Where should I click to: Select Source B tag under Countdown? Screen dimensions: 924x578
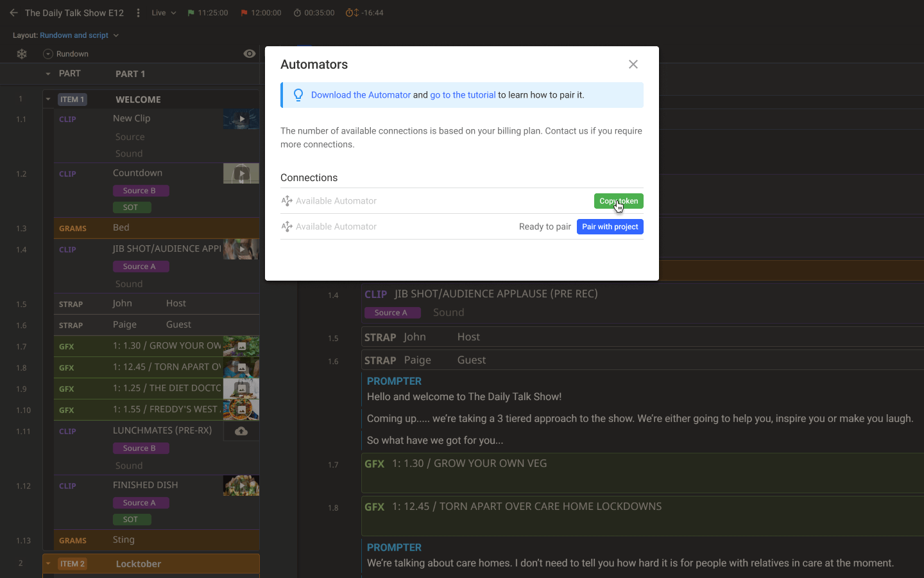pyautogui.click(x=141, y=191)
